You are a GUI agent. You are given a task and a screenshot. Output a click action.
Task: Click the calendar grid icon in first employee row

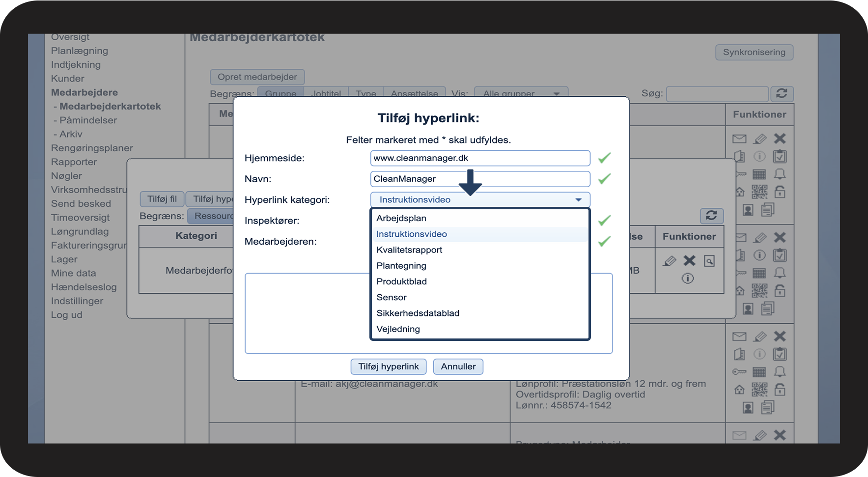pyautogui.click(x=759, y=174)
